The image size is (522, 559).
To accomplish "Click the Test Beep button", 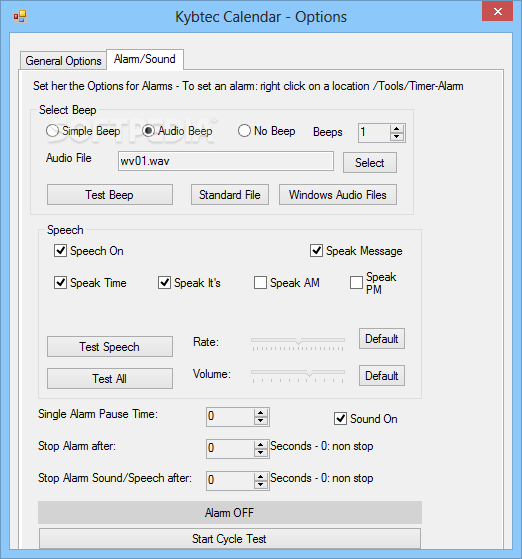I will [x=110, y=195].
